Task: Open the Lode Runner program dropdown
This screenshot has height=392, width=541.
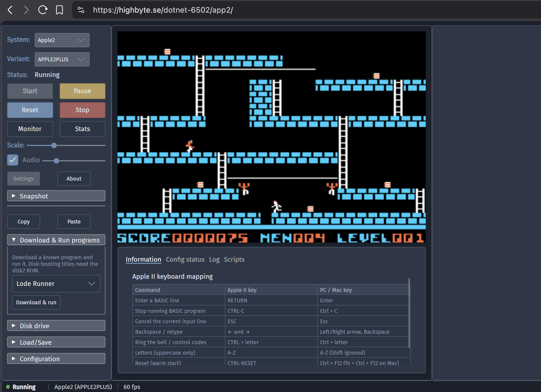Action: [x=56, y=284]
